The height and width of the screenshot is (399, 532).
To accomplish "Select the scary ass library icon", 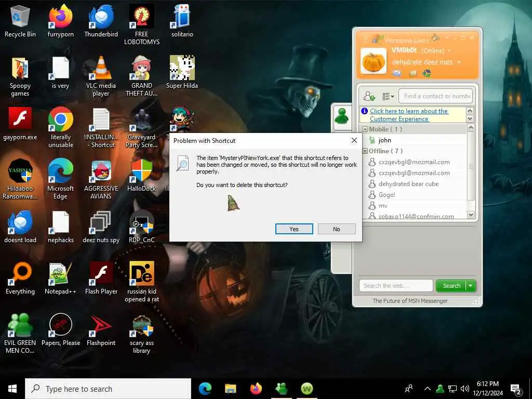I will click(141, 333).
